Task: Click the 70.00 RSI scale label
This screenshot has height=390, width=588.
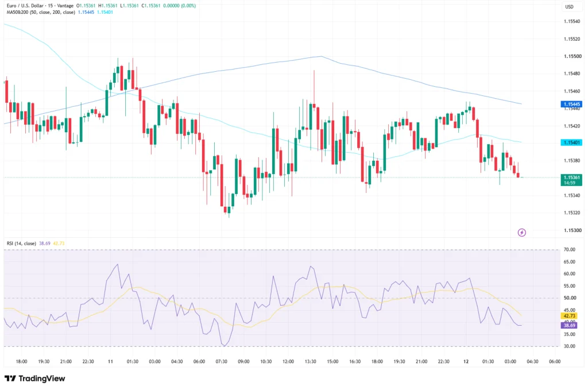Action: [x=569, y=249]
